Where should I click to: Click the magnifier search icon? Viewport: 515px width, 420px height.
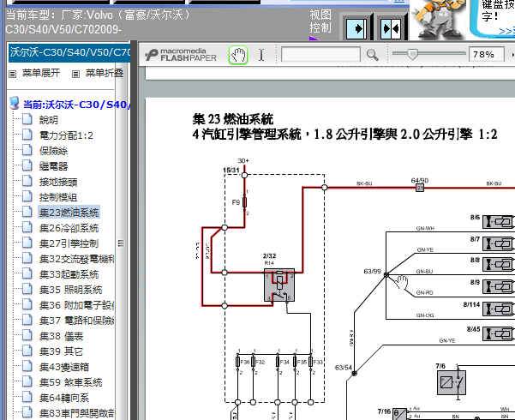(x=372, y=55)
